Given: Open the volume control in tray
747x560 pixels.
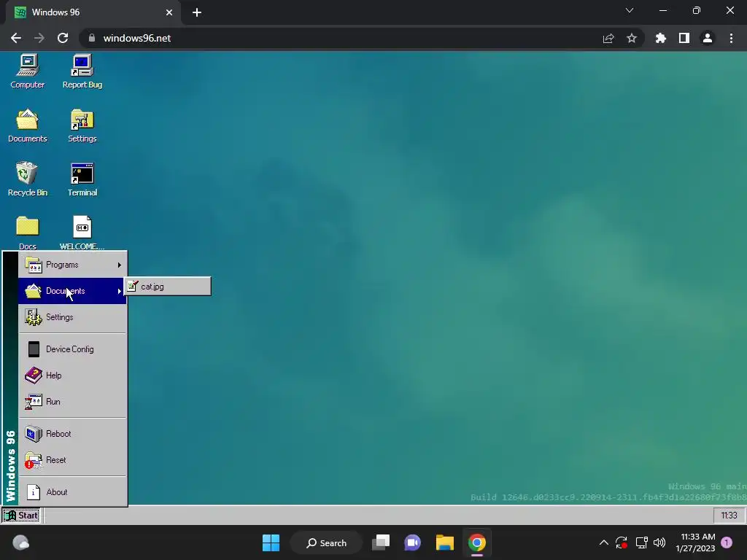Looking at the screenshot, I should (x=659, y=542).
